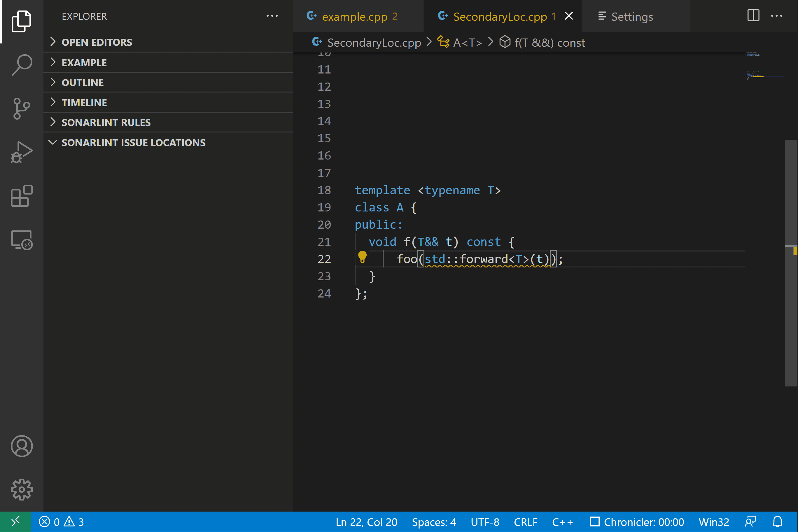Open the Run and Debug view
Viewport: 798px width, 532px height.
click(21, 152)
